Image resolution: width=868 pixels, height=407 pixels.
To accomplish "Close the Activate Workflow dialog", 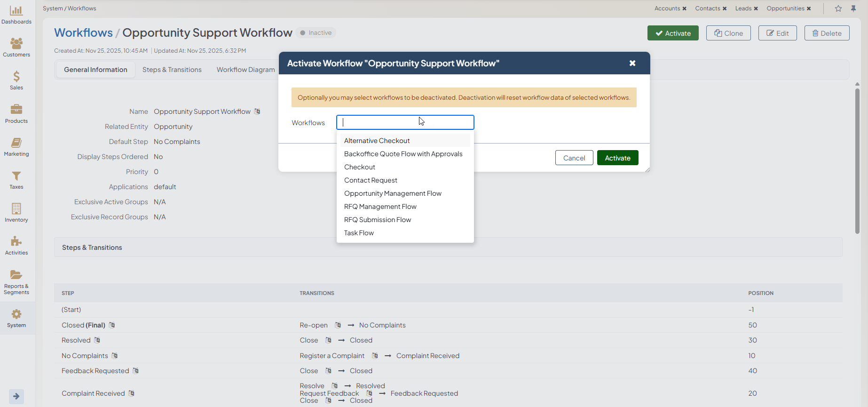I will click(x=632, y=63).
